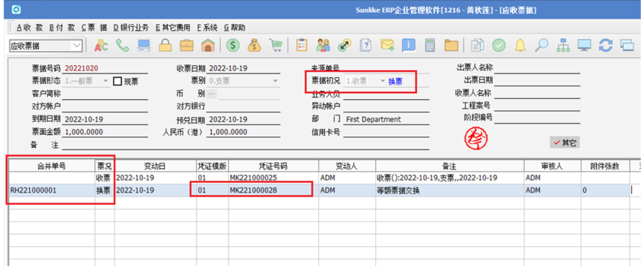
Task: Click the organization chart toolbar icon
Action: pyautogui.click(x=563, y=45)
